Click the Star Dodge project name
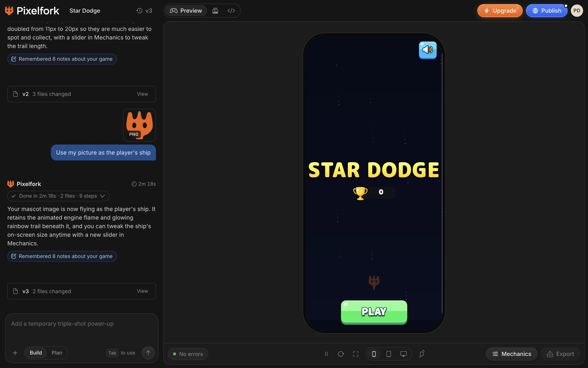This screenshot has height=368, width=588. coord(85,11)
